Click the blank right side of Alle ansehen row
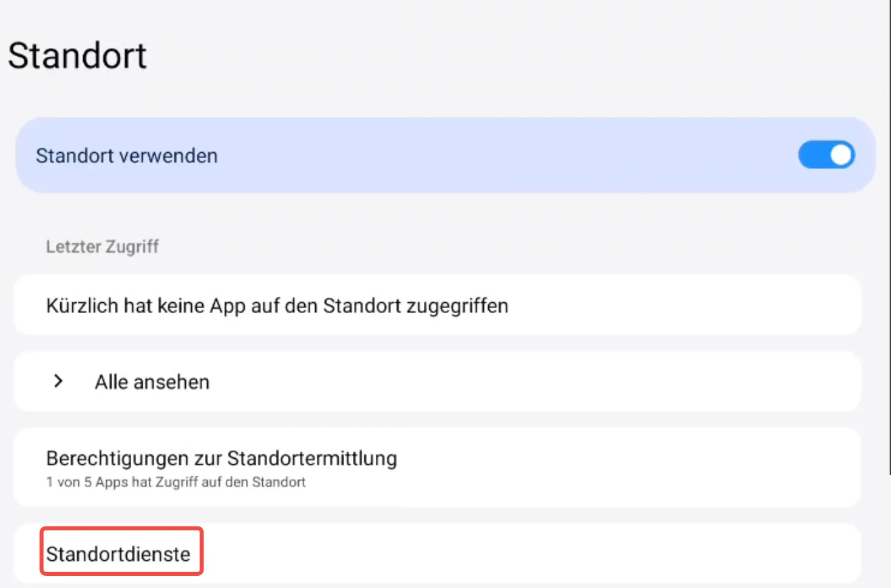 coord(608,382)
